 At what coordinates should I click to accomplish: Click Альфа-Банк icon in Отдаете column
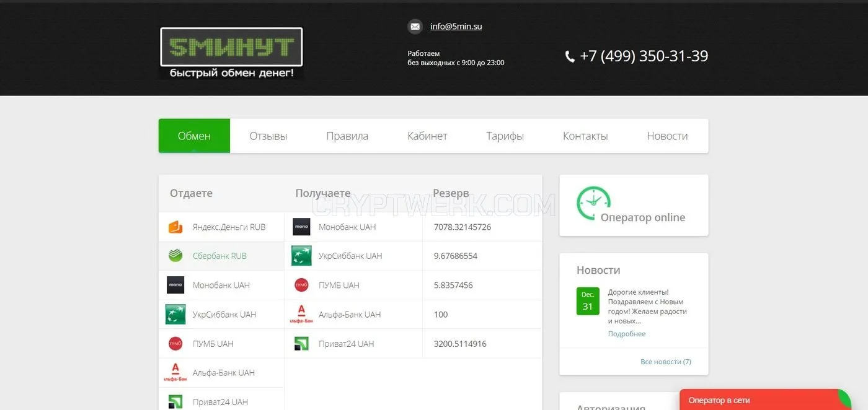[x=175, y=372]
